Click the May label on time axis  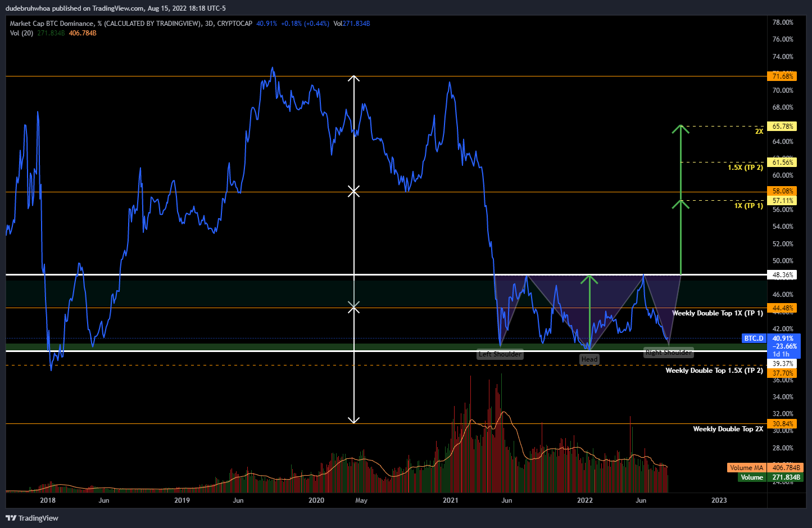pyautogui.click(x=361, y=500)
